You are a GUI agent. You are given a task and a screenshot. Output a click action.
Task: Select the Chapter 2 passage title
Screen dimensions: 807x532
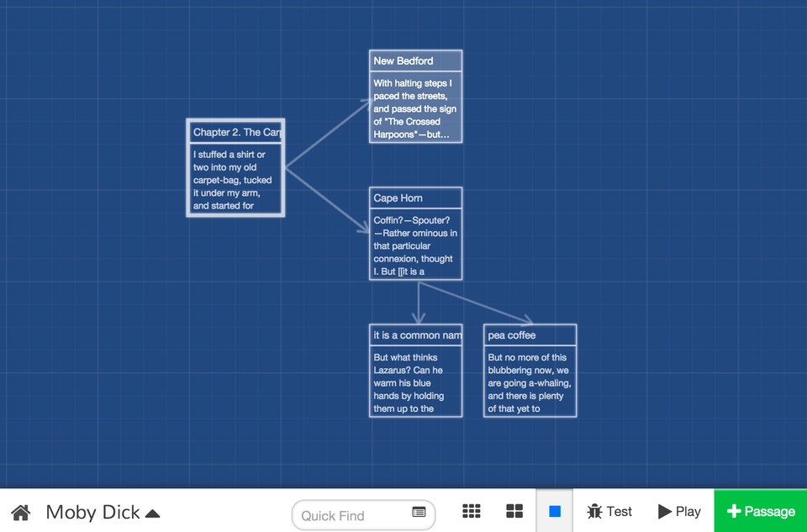pyautogui.click(x=236, y=132)
